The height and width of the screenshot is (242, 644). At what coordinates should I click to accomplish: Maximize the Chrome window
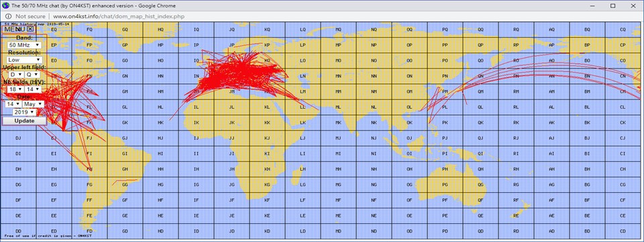pyautogui.click(x=612, y=5)
